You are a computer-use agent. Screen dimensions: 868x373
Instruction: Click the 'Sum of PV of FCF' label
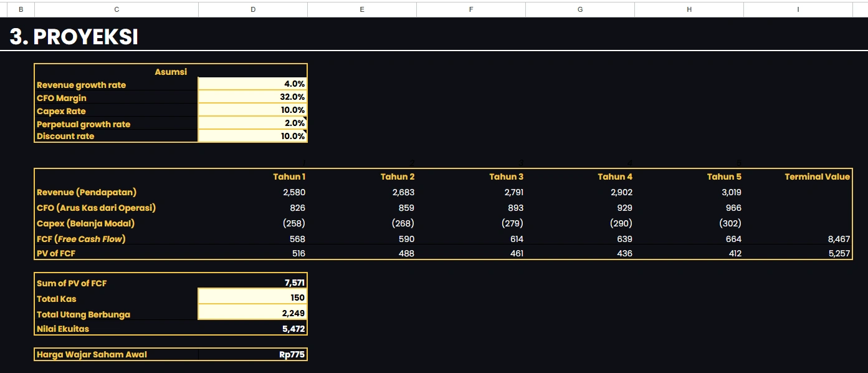[x=72, y=283]
